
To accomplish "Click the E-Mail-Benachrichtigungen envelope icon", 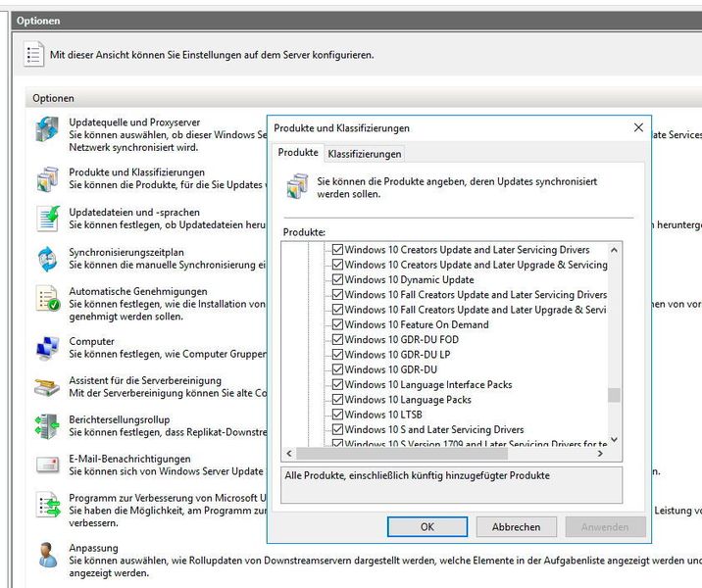I will 47,465.
